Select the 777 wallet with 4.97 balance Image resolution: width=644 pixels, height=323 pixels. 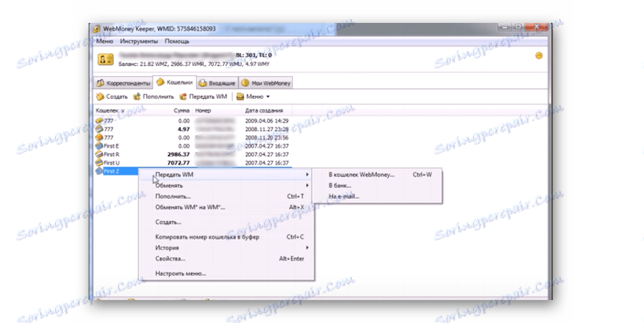192,129
